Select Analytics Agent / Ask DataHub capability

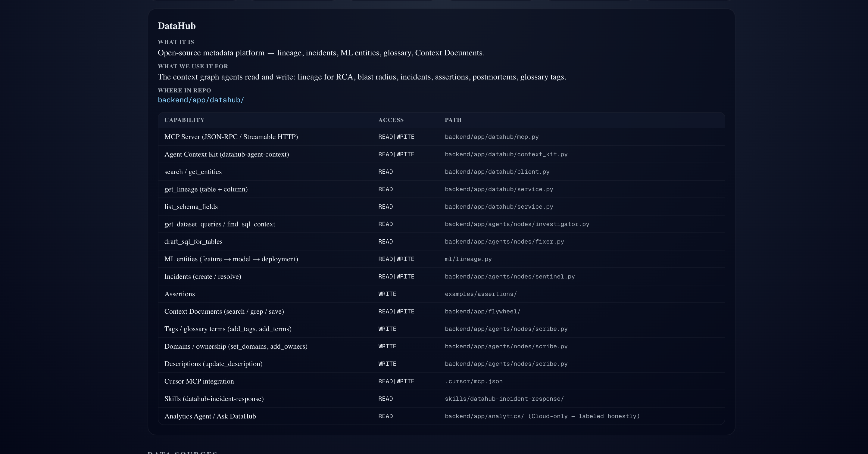pos(210,417)
